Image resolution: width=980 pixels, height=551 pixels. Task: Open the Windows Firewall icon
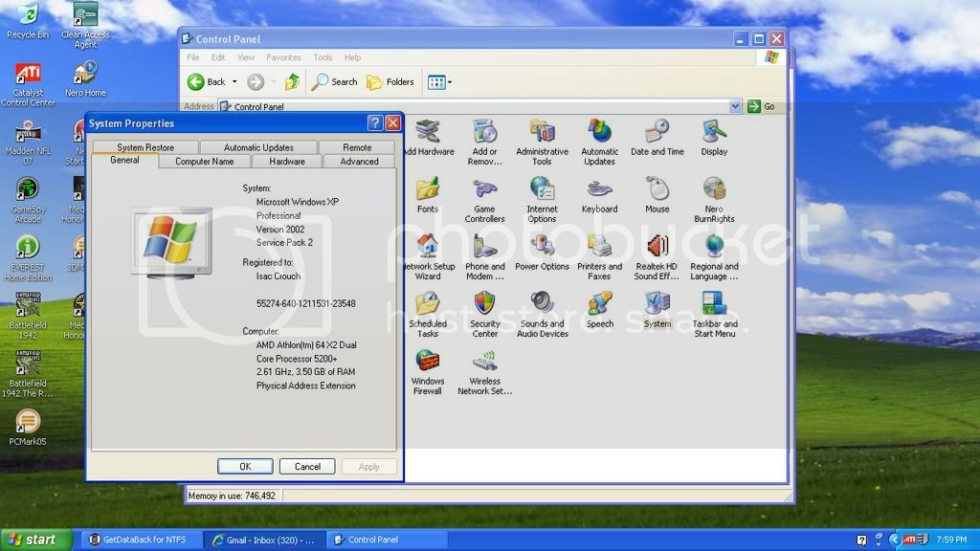[x=428, y=372]
